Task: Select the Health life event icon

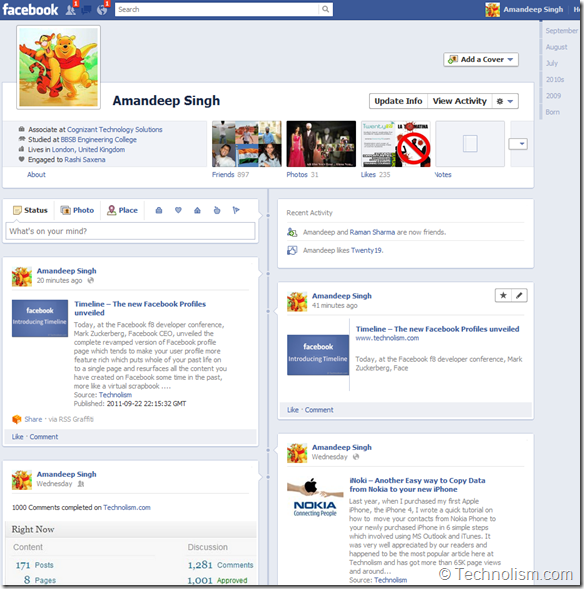Action: point(217,210)
